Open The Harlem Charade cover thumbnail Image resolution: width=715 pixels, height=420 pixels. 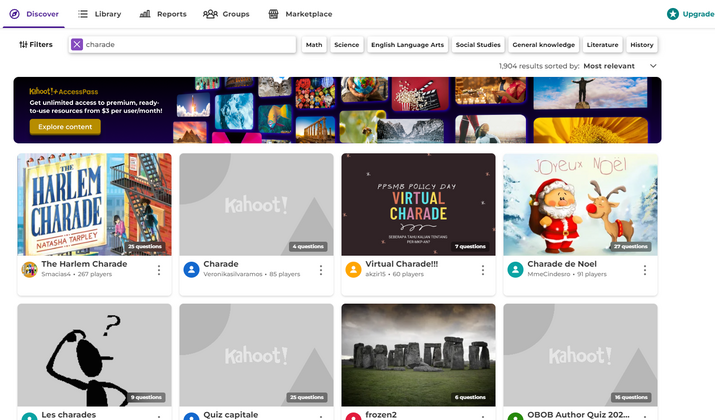(x=94, y=204)
